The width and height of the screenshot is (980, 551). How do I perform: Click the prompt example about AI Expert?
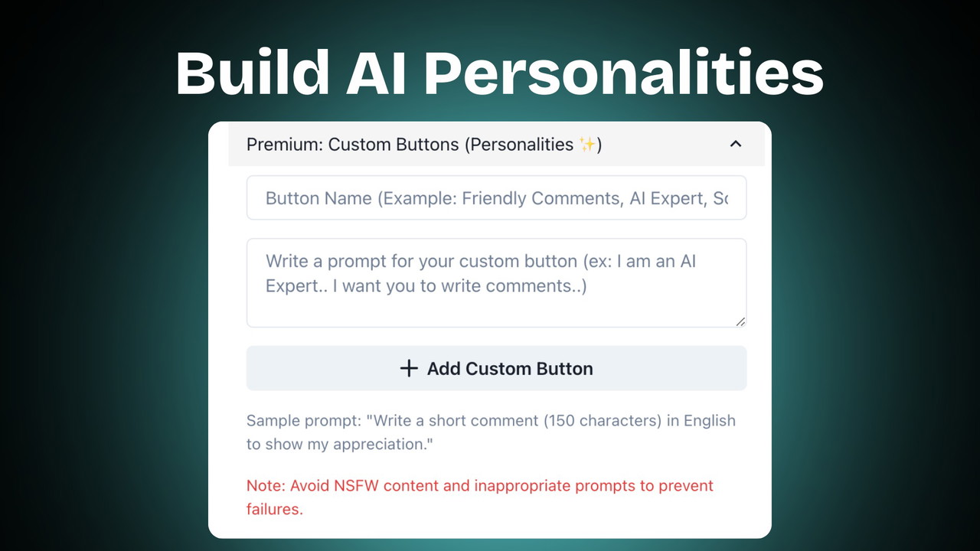pyautogui.click(x=481, y=273)
